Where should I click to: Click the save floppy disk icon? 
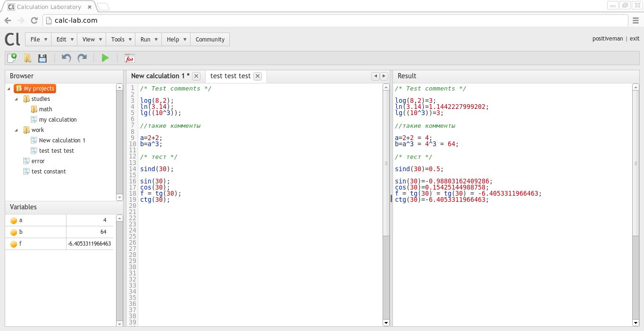point(42,58)
